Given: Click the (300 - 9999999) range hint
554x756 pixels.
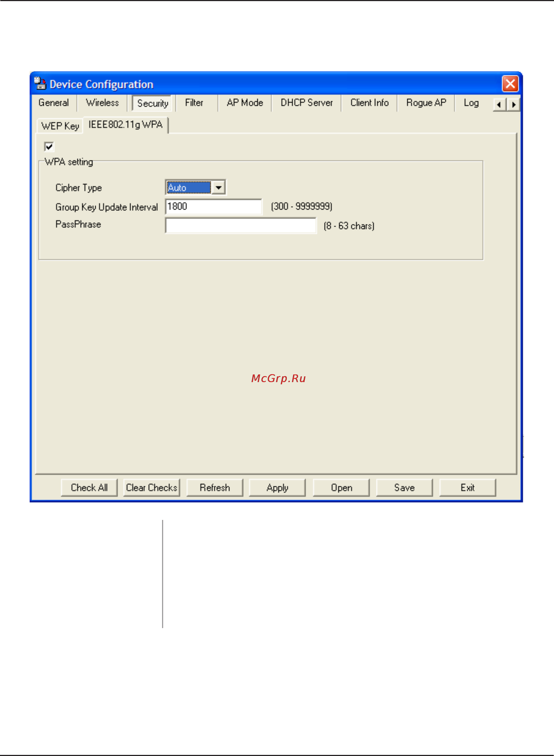Looking at the screenshot, I should pos(302,206).
